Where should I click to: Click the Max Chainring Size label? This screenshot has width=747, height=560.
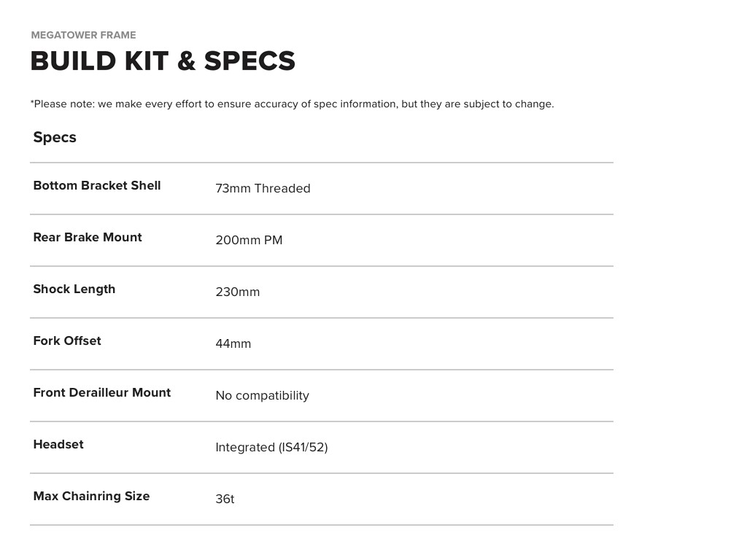(91, 497)
